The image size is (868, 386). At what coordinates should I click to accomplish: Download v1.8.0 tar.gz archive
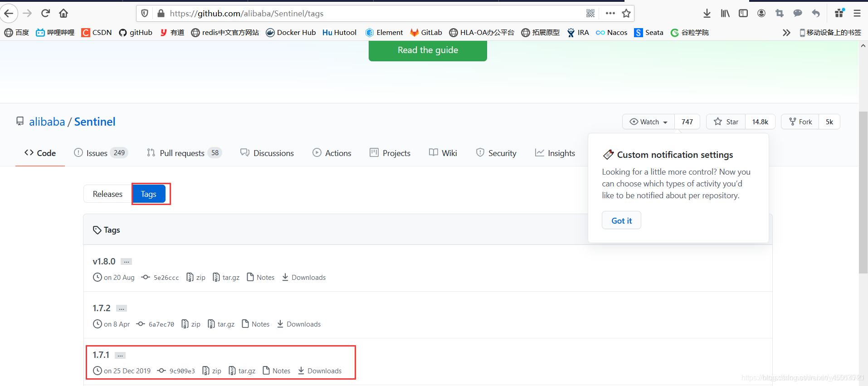pos(226,278)
